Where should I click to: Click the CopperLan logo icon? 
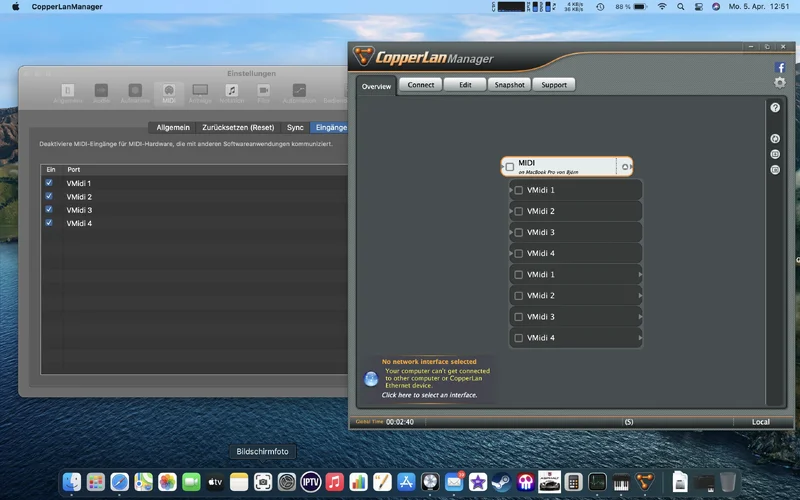[x=363, y=57]
